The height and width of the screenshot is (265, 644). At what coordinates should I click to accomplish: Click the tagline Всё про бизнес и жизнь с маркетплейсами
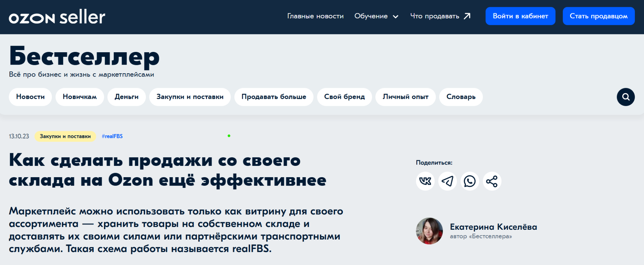(x=81, y=75)
